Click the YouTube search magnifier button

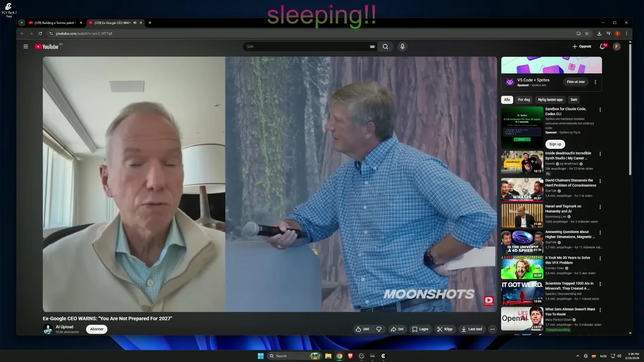click(385, 46)
